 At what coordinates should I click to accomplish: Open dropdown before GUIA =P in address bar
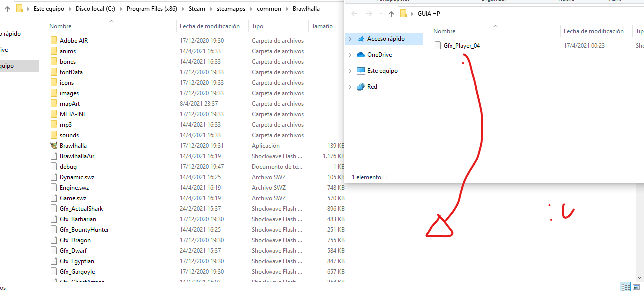412,14
